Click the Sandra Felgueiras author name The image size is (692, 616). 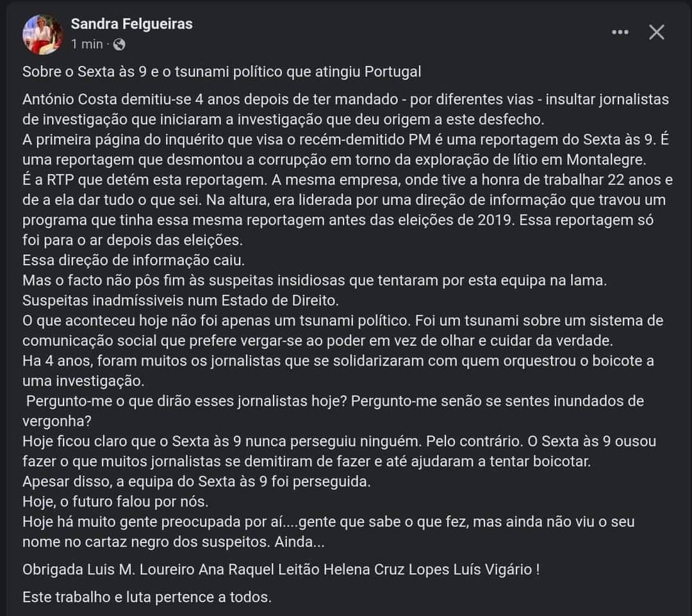pyautogui.click(x=131, y=24)
